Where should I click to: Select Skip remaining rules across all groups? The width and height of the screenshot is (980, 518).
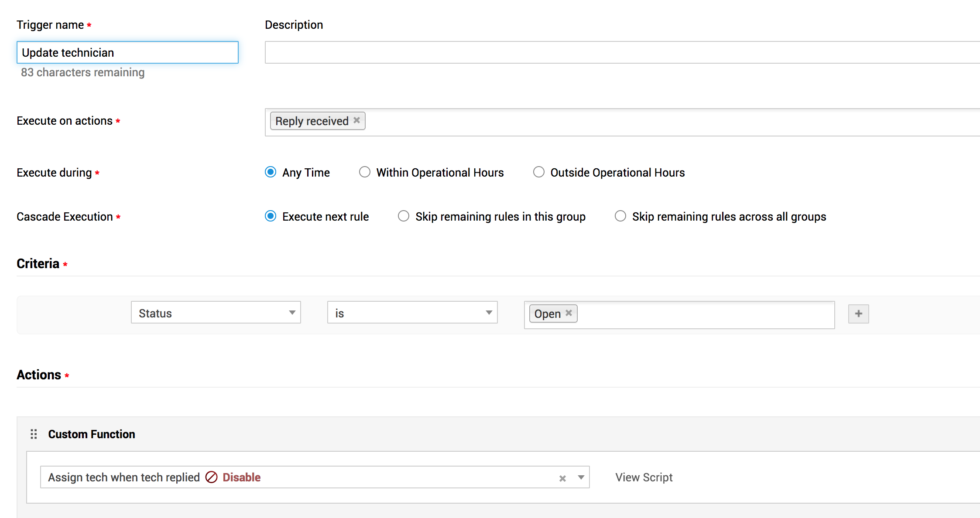[x=620, y=216]
